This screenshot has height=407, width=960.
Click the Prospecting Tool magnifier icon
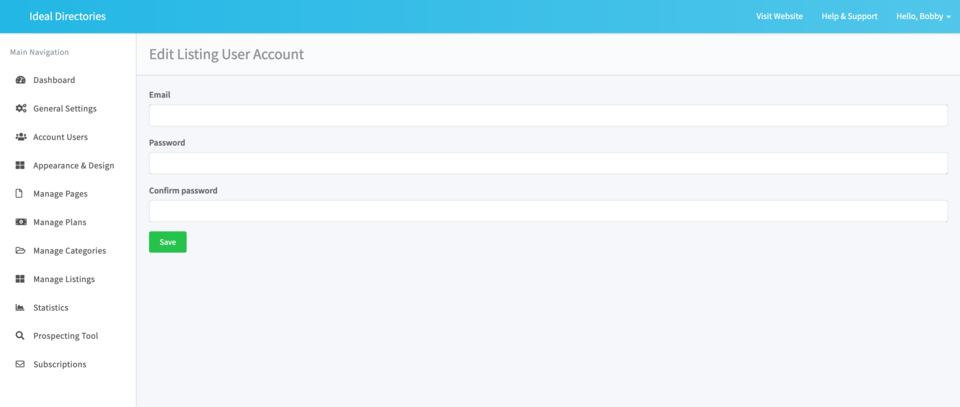tap(20, 336)
